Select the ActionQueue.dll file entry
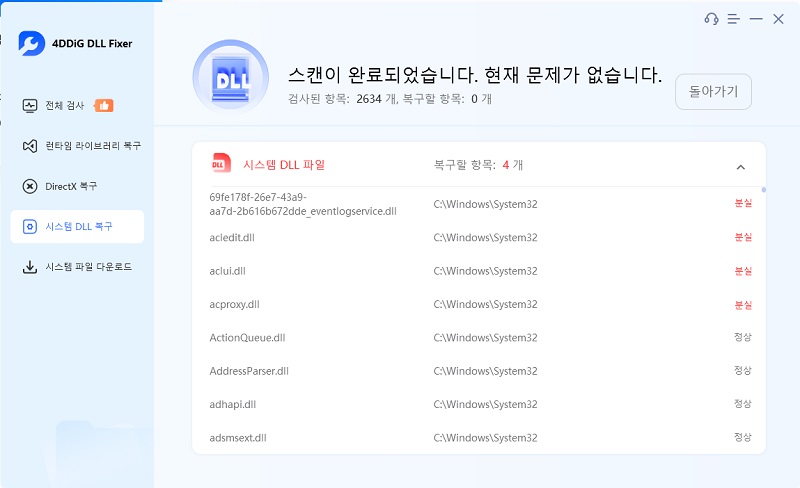This screenshot has height=488, width=800. click(247, 338)
